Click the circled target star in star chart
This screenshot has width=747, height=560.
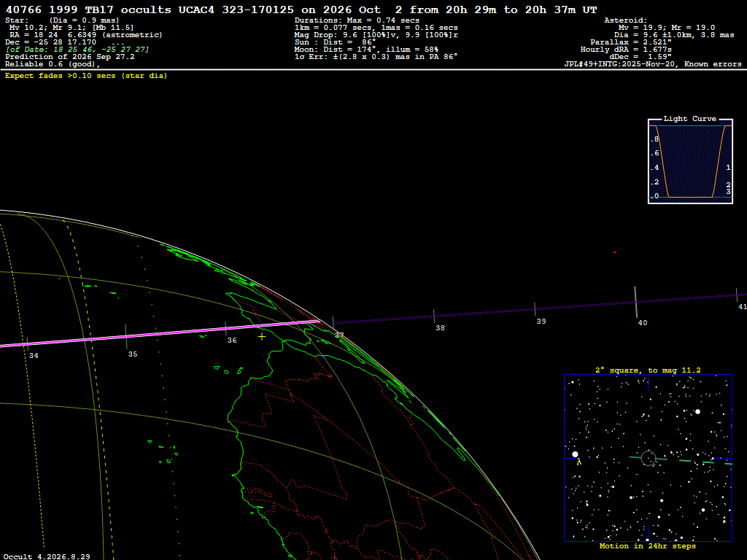[x=649, y=458]
